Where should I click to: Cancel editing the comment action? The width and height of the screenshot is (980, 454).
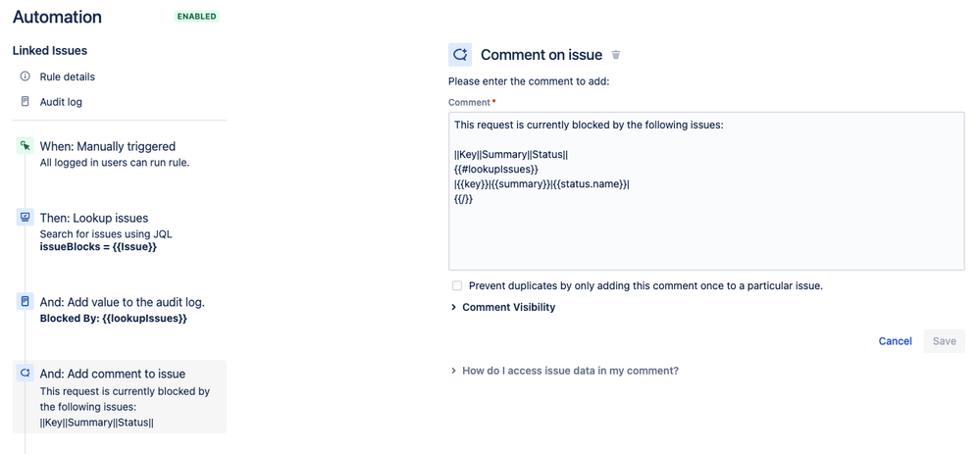(895, 341)
